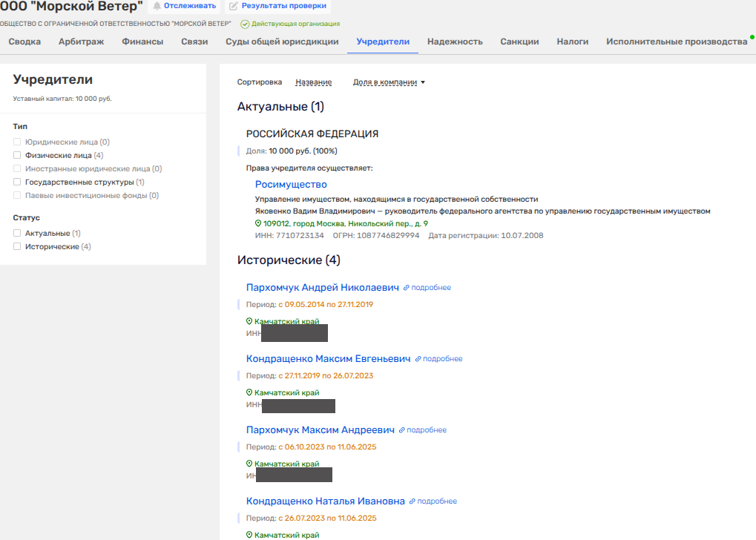Image resolution: width=756 pixels, height=540 pixels.
Task: Switch to the Арбитраж tab
Action: pyautogui.click(x=82, y=42)
